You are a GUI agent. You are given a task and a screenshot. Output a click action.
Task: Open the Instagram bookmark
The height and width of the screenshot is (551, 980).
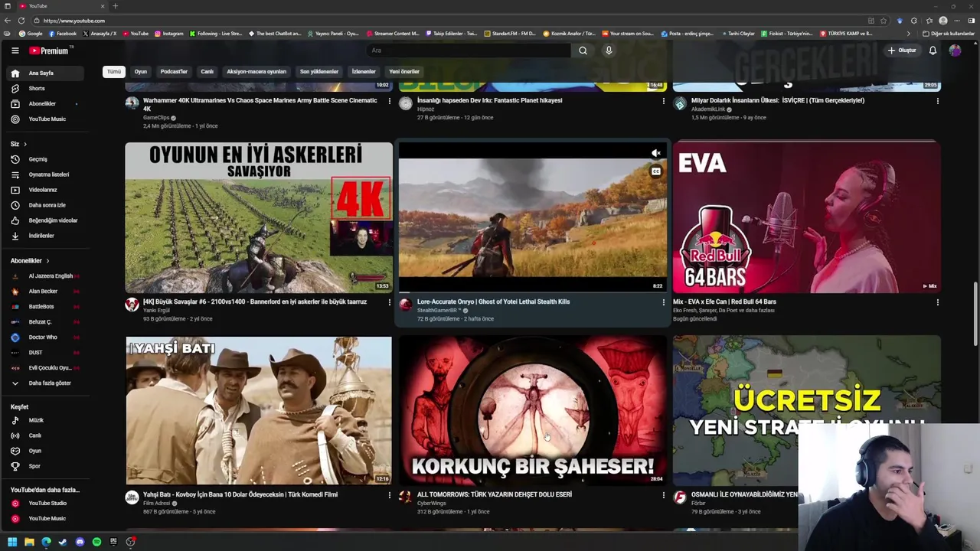pyautogui.click(x=168, y=34)
